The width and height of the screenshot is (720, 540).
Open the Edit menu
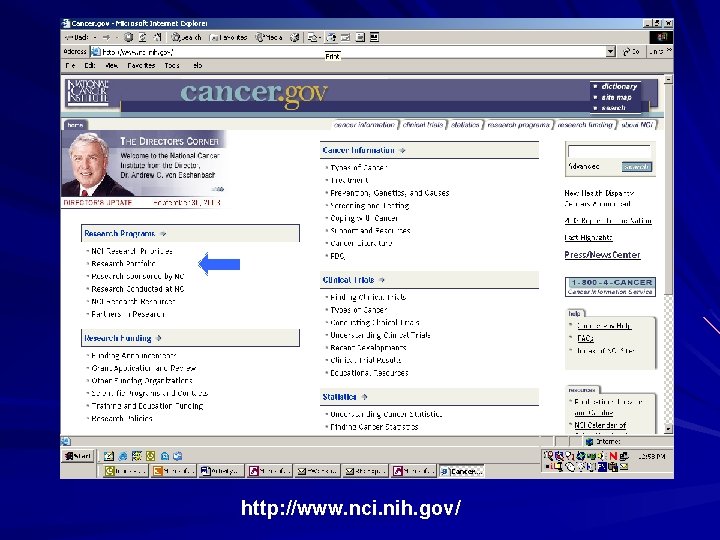tap(90, 66)
